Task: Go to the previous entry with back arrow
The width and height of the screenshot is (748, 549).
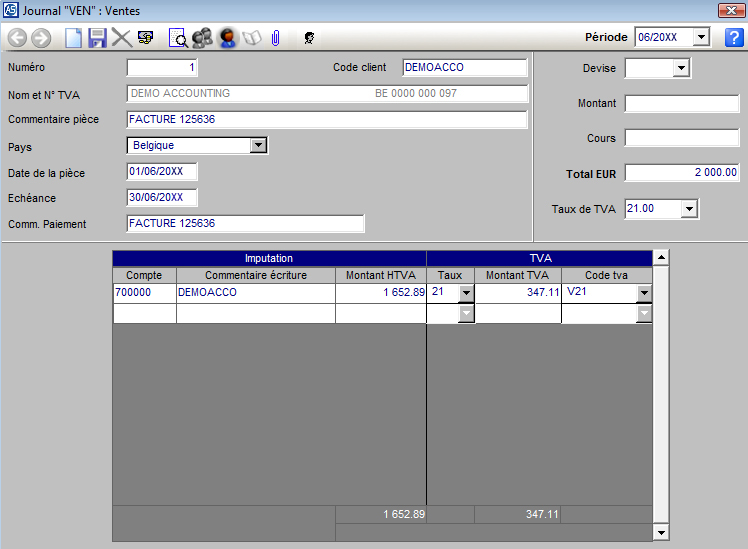Action: (x=17, y=38)
